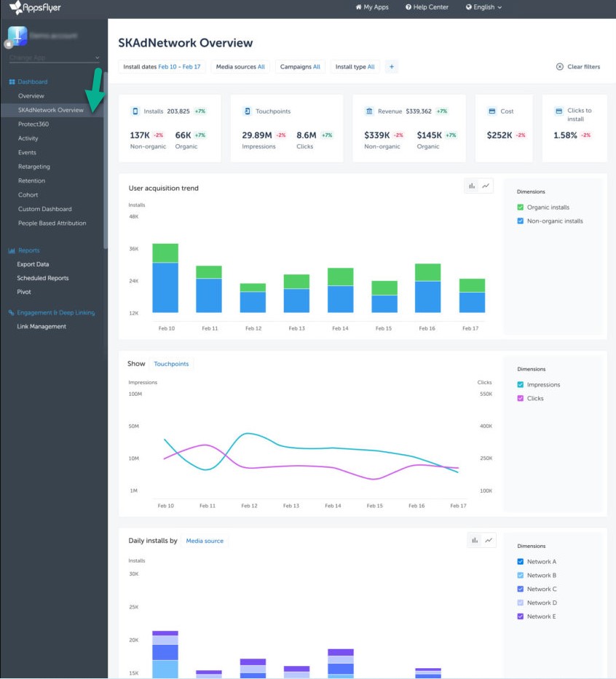Open the English language dropdown
This screenshot has height=679, width=616.
point(483,7)
